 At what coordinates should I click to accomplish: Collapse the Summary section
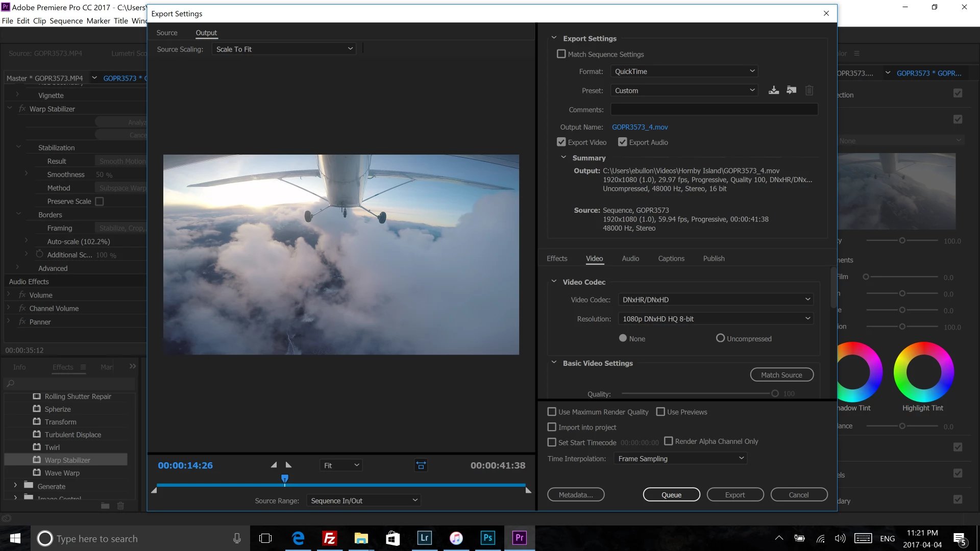(563, 158)
